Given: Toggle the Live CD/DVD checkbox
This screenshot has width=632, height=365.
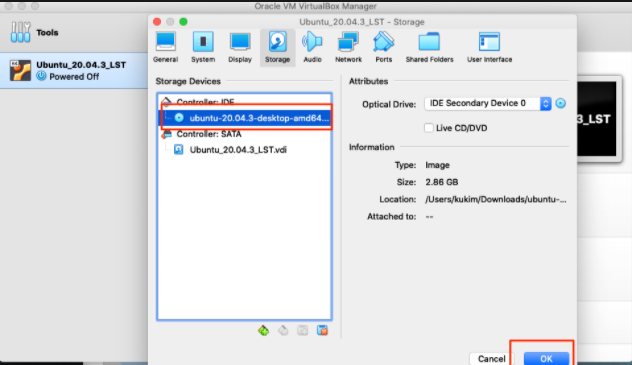Looking at the screenshot, I should coord(429,128).
